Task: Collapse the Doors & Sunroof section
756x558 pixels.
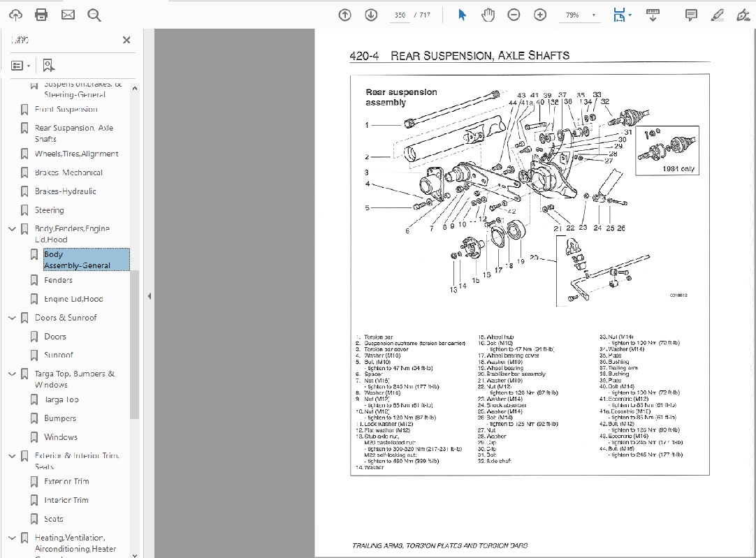Action: coord(12,318)
